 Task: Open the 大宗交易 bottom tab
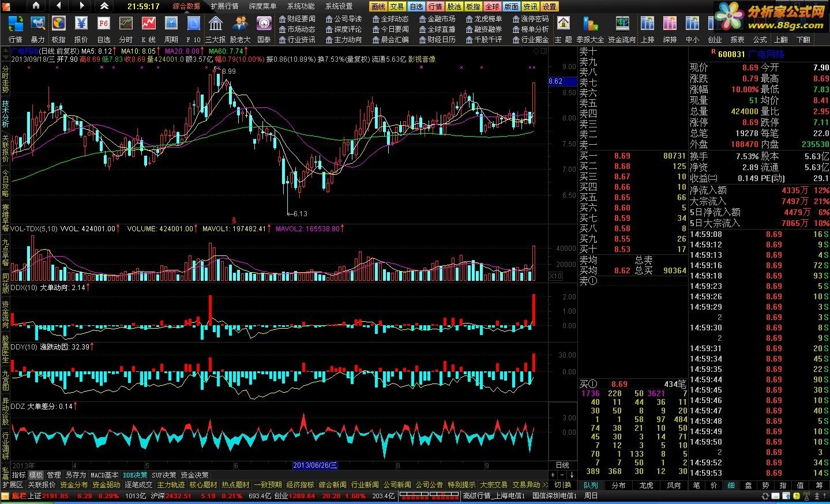point(494,485)
